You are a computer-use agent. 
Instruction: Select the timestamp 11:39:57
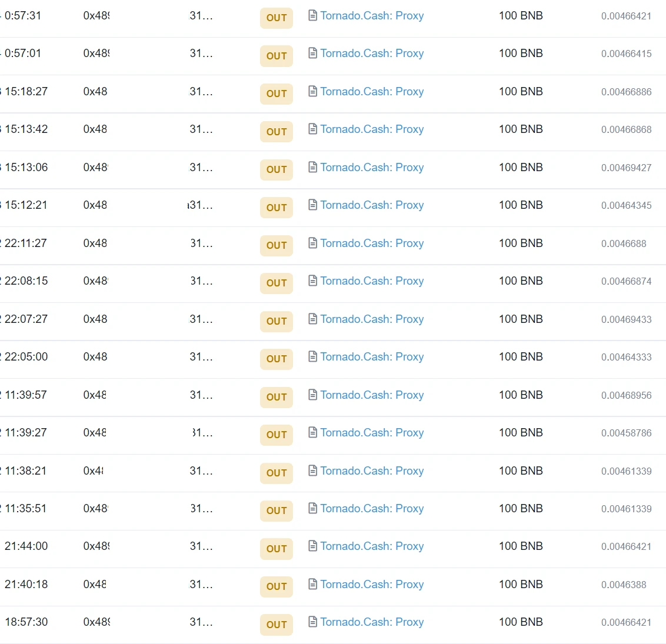pyautogui.click(x=26, y=395)
